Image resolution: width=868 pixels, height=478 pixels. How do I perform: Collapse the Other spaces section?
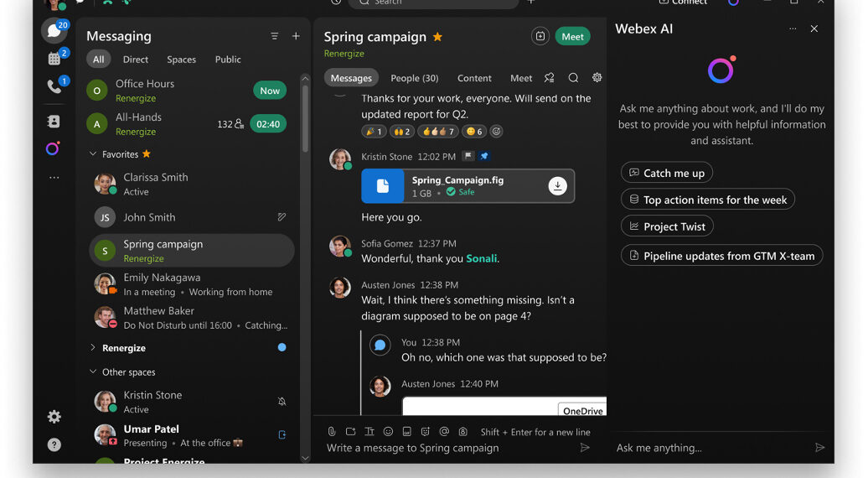93,371
